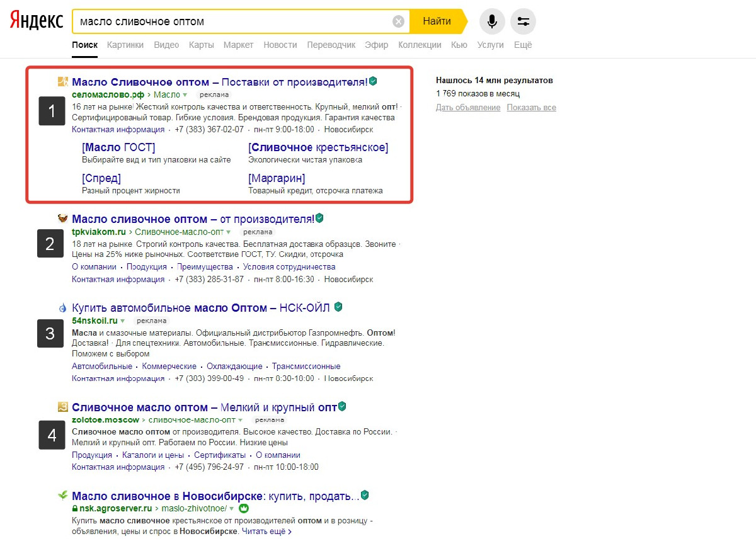Open the [Сливочное крестьянское] sitelink

[318, 147]
